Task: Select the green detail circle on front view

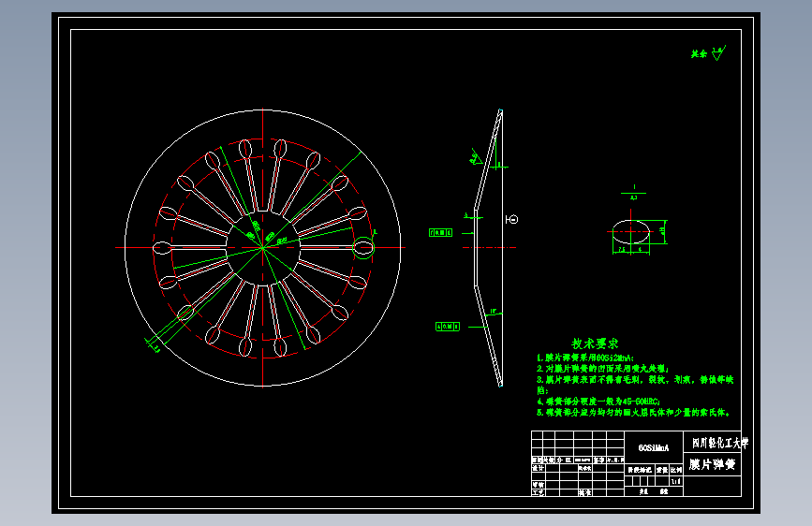Action: pyautogui.click(x=363, y=248)
